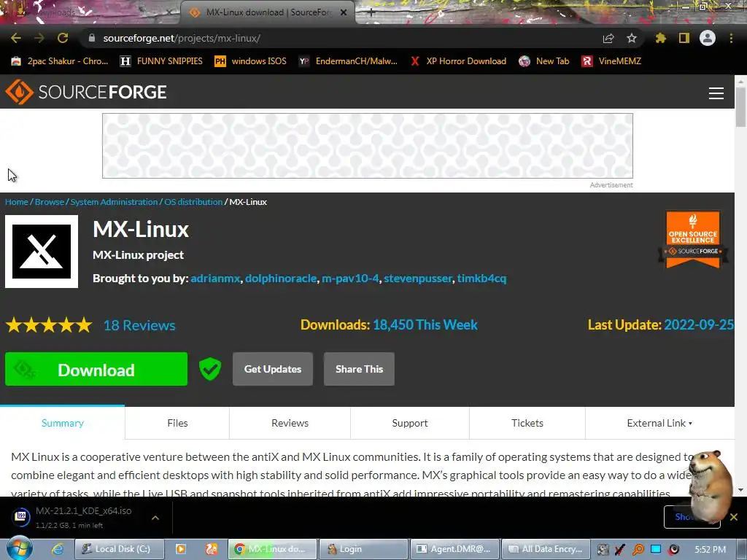Viewport: 747px width, 560px height.
Task: Click the MX-21.2.1_KDE_x64.iso download item
Action: click(84, 517)
